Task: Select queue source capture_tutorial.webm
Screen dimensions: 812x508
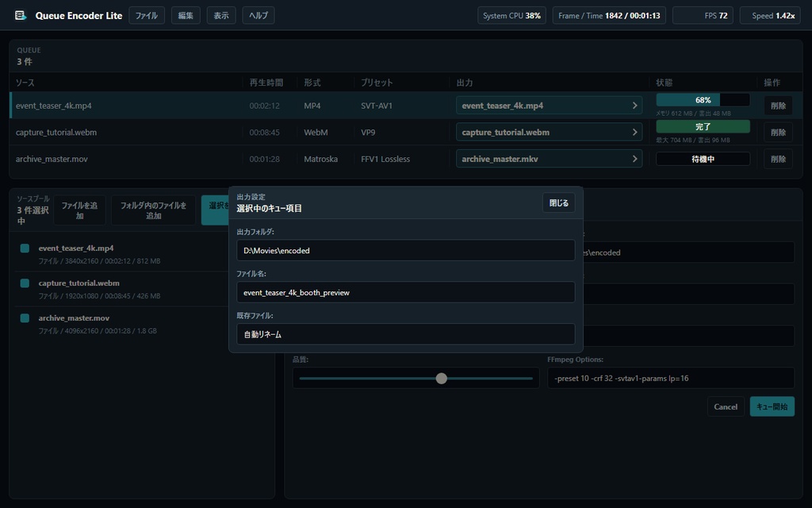Action: click(x=56, y=133)
